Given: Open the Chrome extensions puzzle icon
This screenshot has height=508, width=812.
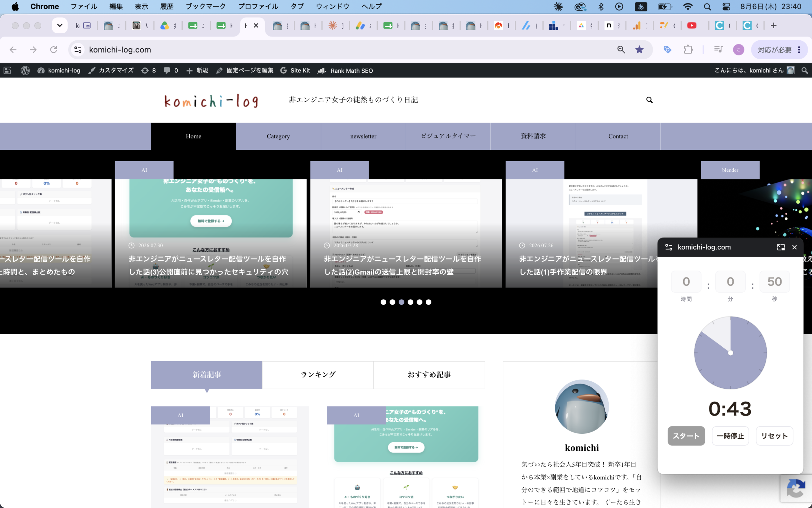Looking at the screenshot, I should 688,50.
